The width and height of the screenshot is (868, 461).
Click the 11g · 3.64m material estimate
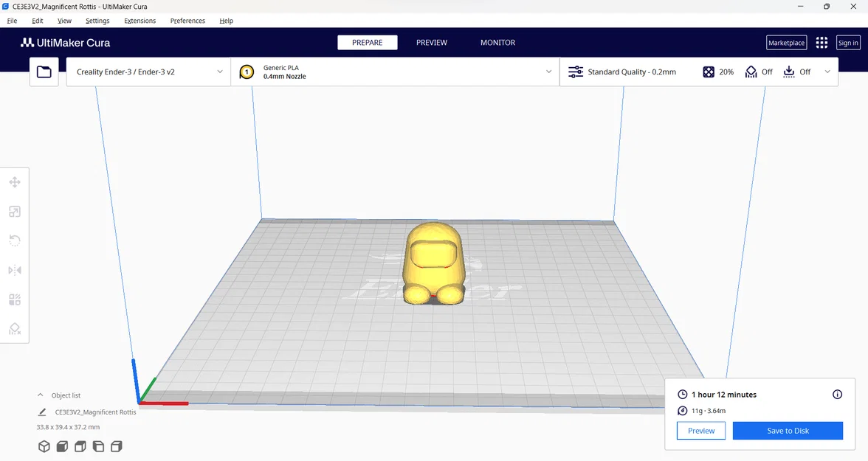[709, 411]
